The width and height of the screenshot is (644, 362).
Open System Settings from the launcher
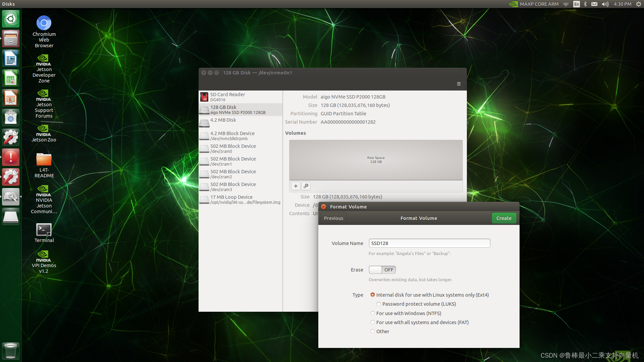tap(11, 137)
